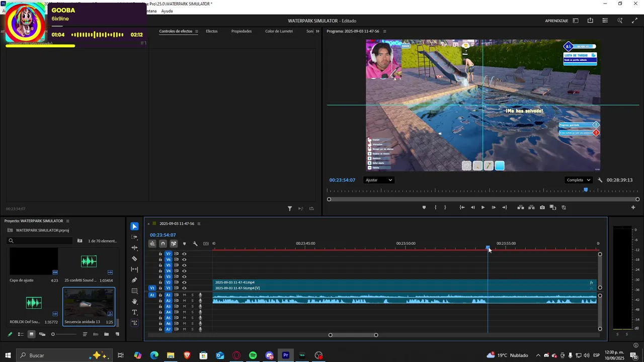644x362 pixels.
Task: Hide video track V7 with eye icon
Action: (x=184, y=254)
